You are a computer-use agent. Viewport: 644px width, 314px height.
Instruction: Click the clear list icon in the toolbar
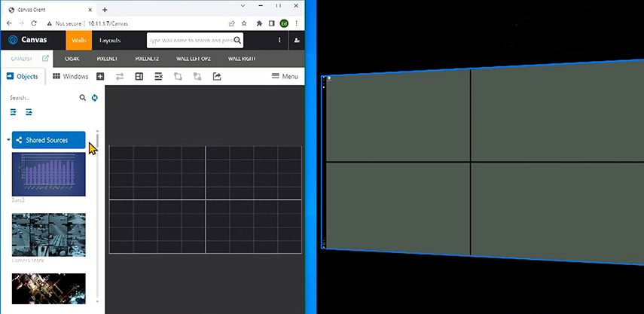pos(158,76)
